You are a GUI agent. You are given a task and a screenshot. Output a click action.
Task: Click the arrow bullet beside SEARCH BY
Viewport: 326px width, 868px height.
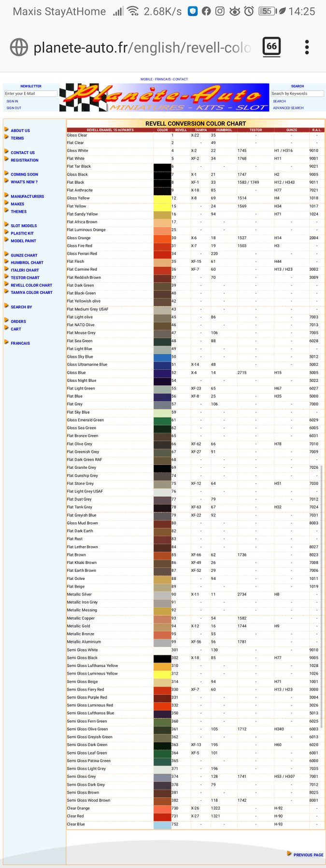click(7, 306)
